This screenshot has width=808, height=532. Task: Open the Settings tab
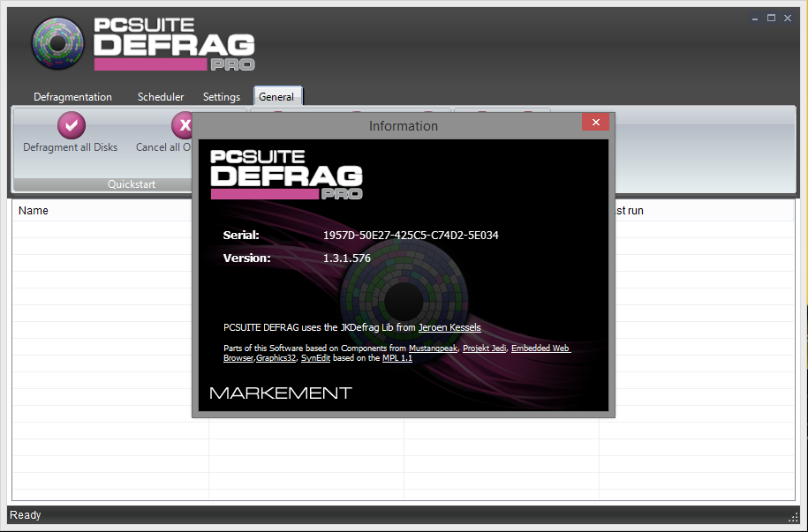tap(222, 97)
